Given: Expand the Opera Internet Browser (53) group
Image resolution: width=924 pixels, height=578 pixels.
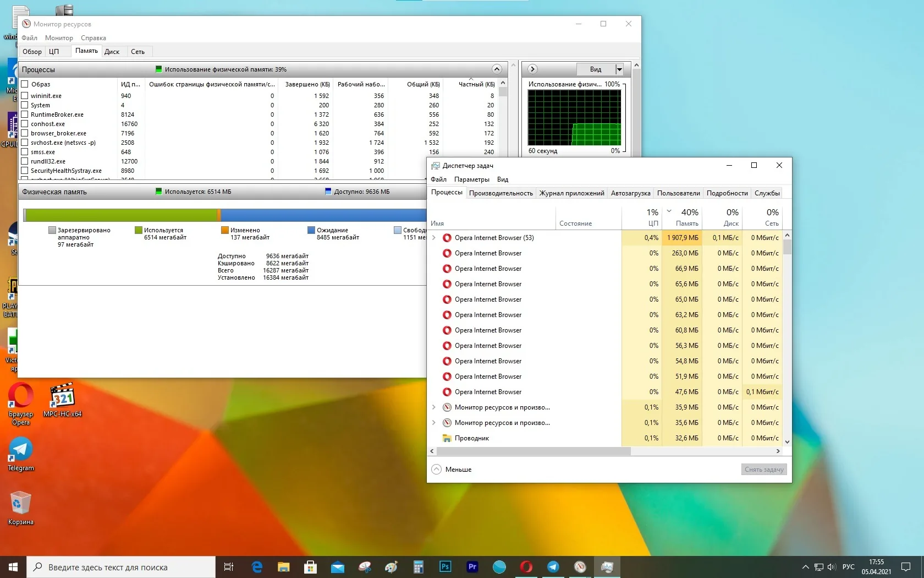Looking at the screenshot, I should pos(434,237).
